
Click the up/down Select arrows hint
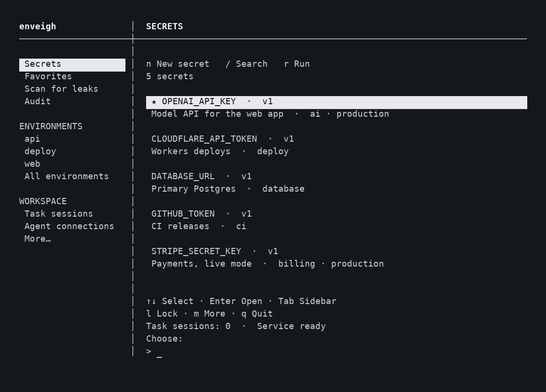coord(170,302)
